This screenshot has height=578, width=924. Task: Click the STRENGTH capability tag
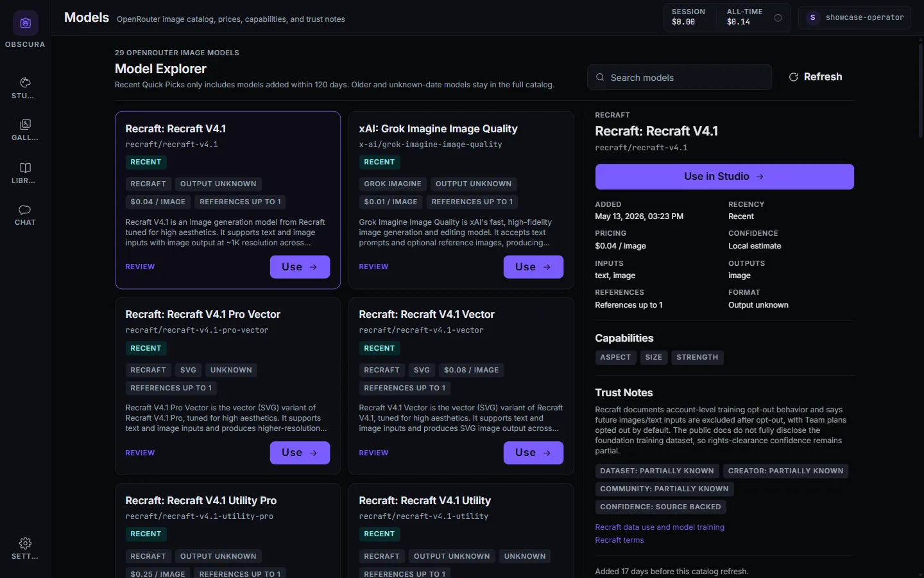click(x=697, y=357)
